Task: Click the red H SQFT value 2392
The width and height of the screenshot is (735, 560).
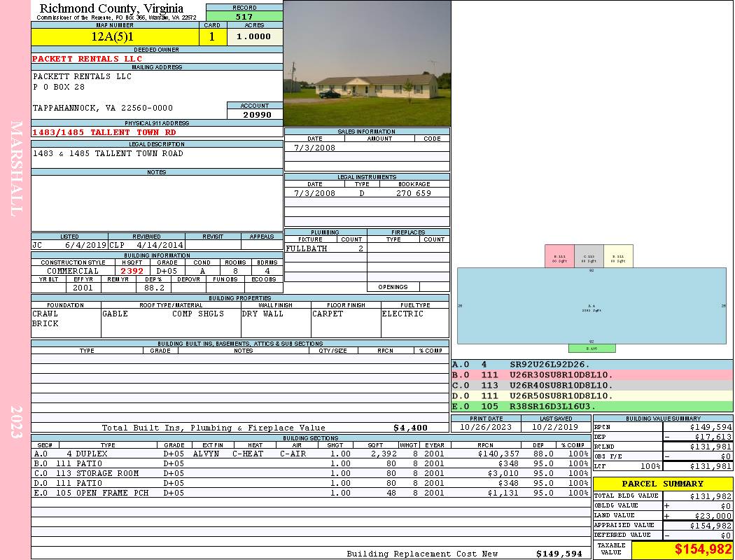Action: (x=132, y=271)
